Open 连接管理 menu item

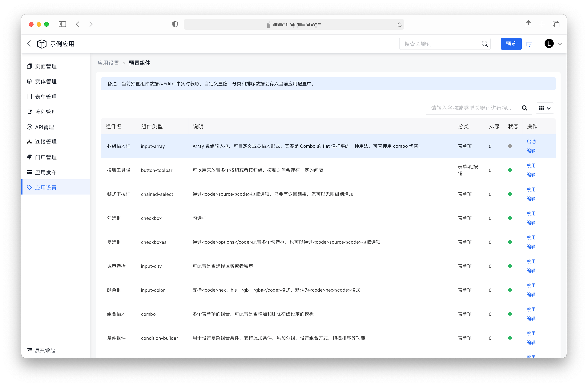55,142
